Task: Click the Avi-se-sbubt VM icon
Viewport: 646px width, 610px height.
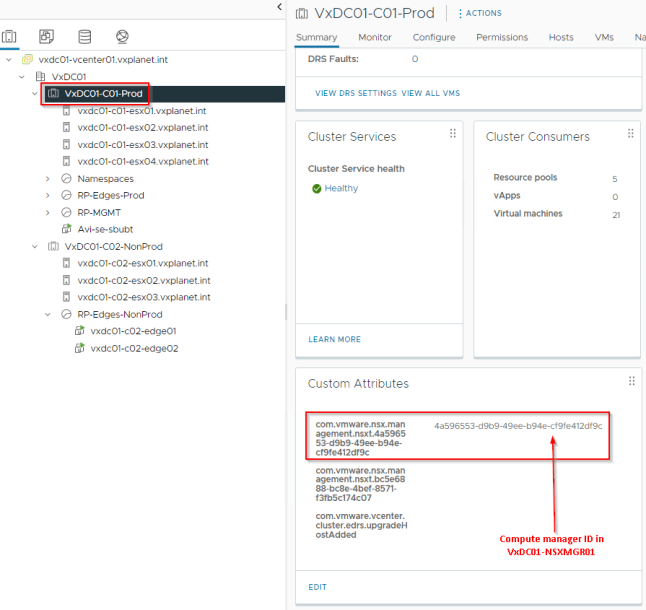Action: click(66, 229)
